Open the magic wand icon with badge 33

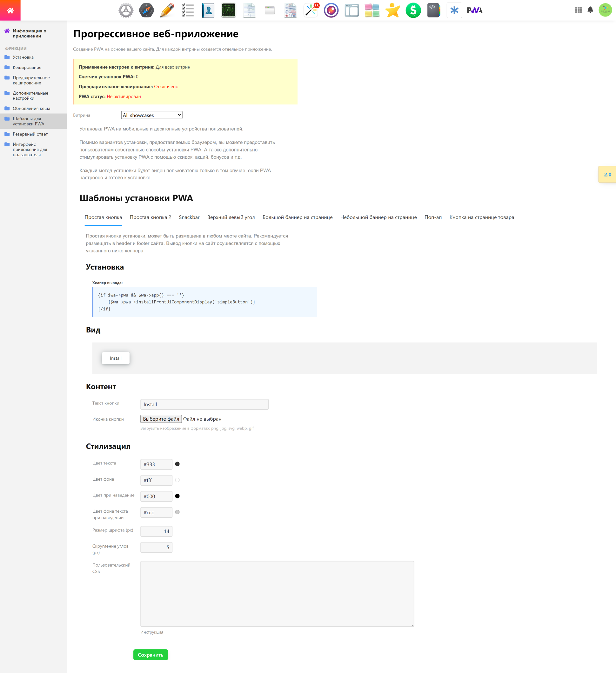[311, 10]
